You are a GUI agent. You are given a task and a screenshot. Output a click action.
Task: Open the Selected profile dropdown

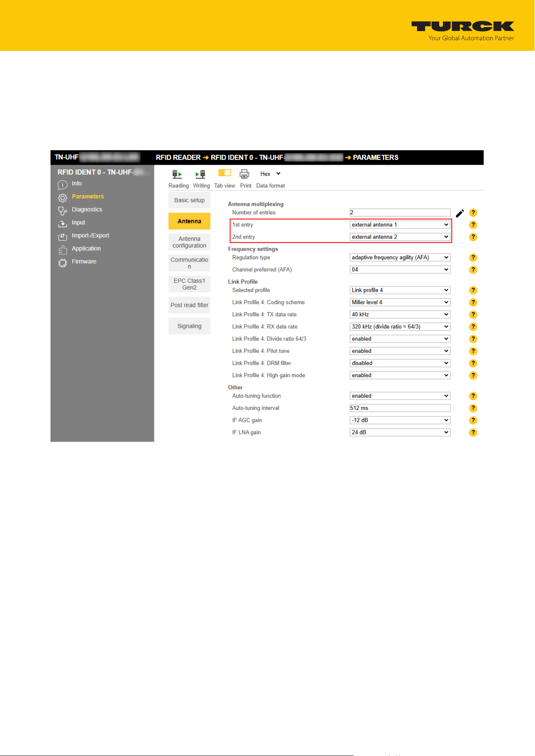(x=400, y=290)
